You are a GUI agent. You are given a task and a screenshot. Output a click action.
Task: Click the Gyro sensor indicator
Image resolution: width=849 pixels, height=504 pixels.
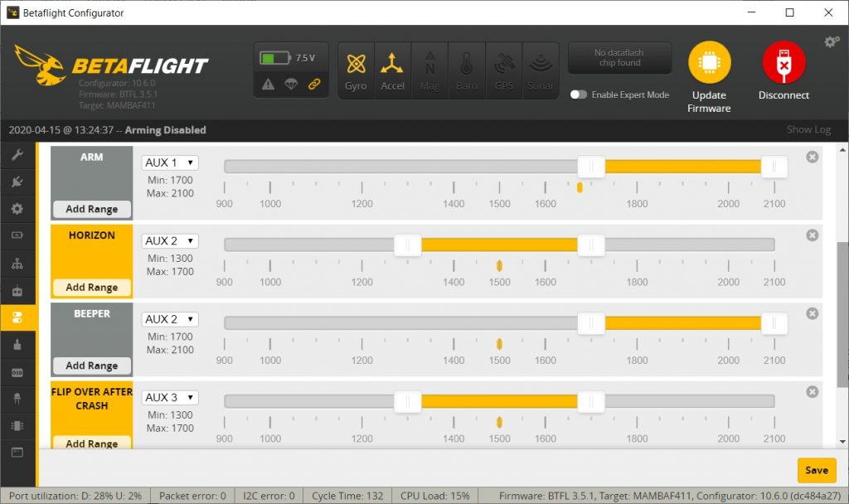click(x=356, y=71)
